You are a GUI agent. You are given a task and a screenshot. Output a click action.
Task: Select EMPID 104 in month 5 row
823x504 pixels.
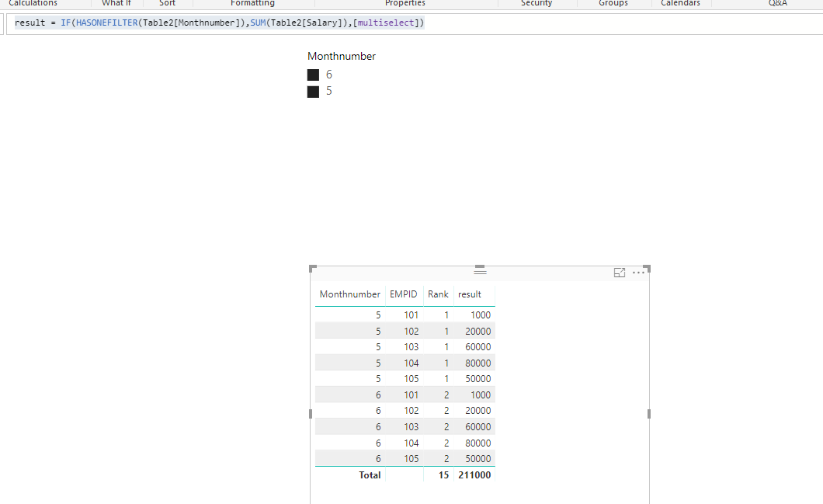click(x=411, y=363)
